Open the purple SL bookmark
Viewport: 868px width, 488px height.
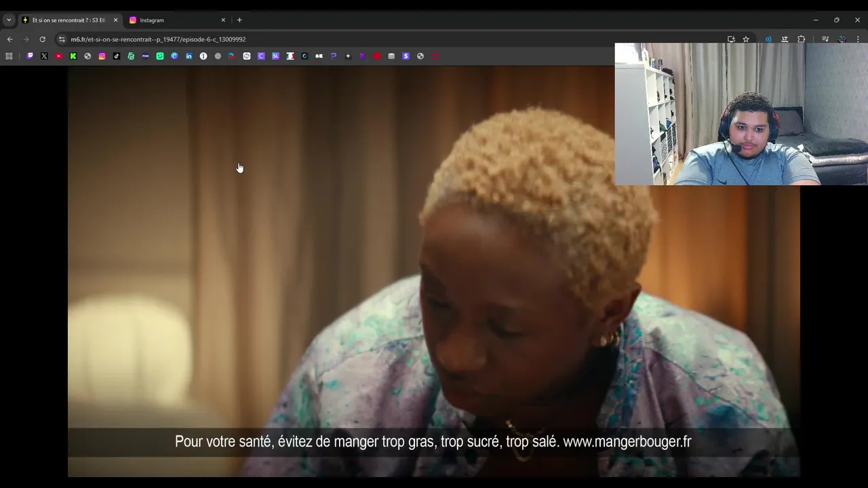275,56
